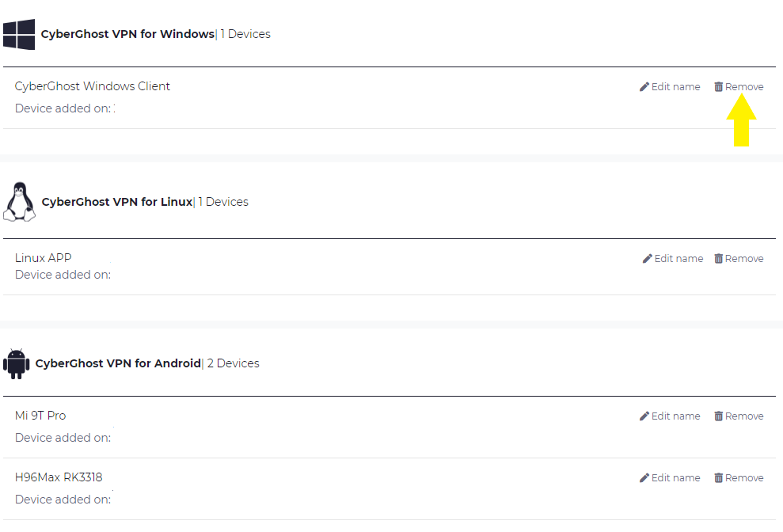This screenshot has width=783, height=532.
Task: Click the Windows logo icon
Action: pyautogui.click(x=19, y=35)
